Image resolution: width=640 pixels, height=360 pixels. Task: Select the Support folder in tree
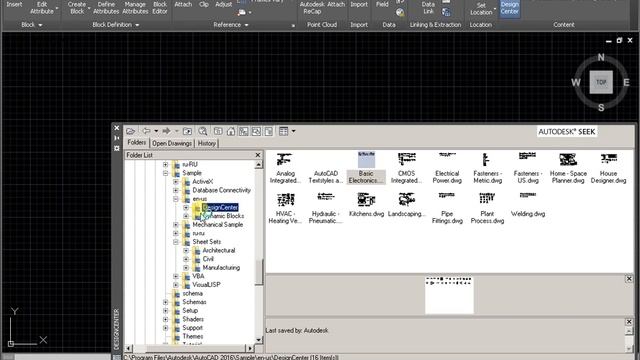click(192, 328)
